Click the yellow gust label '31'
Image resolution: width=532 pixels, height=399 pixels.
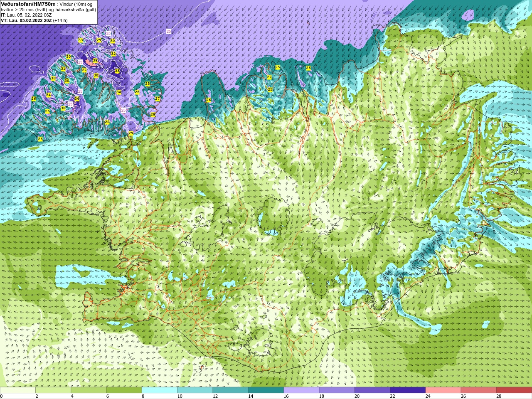(63, 69)
